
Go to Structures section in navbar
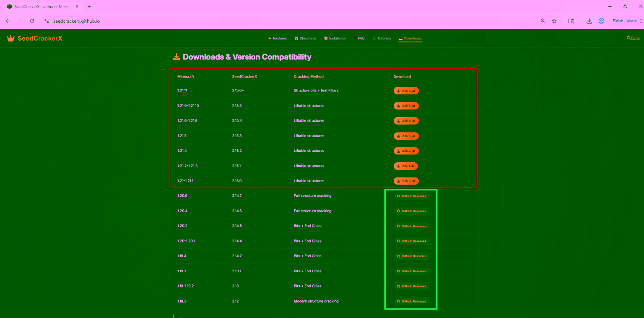305,38
